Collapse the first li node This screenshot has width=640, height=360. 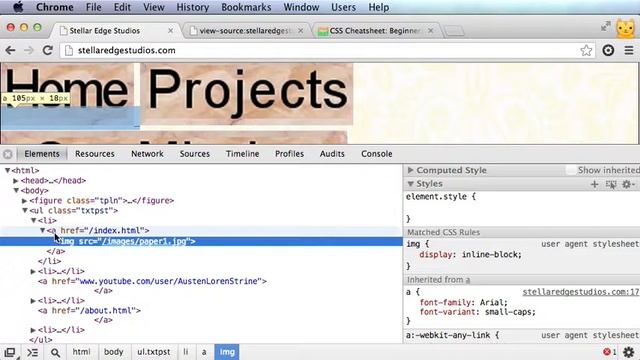pyautogui.click(x=33, y=220)
